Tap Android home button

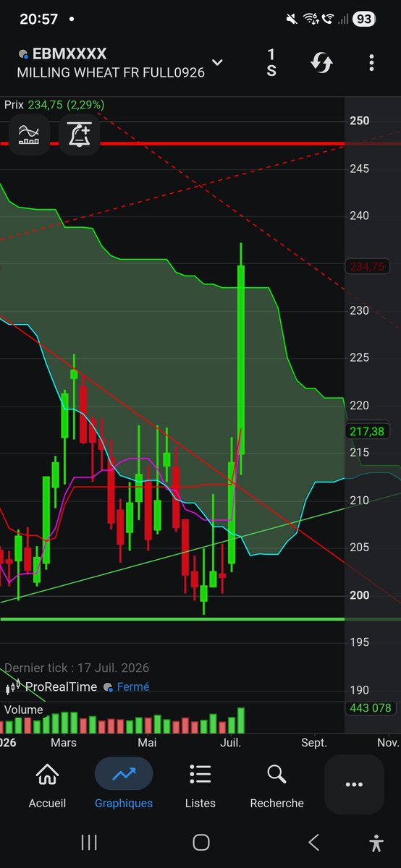(x=201, y=842)
